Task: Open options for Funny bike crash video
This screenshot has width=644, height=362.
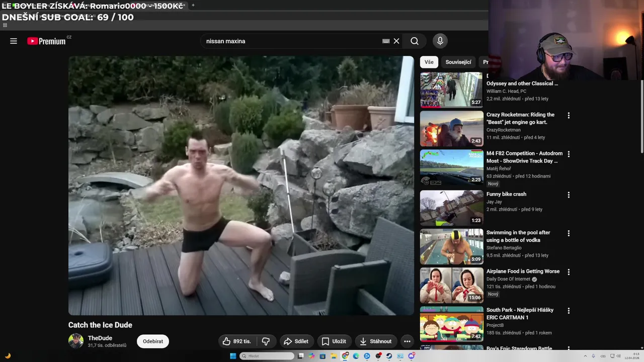Action: point(569,195)
